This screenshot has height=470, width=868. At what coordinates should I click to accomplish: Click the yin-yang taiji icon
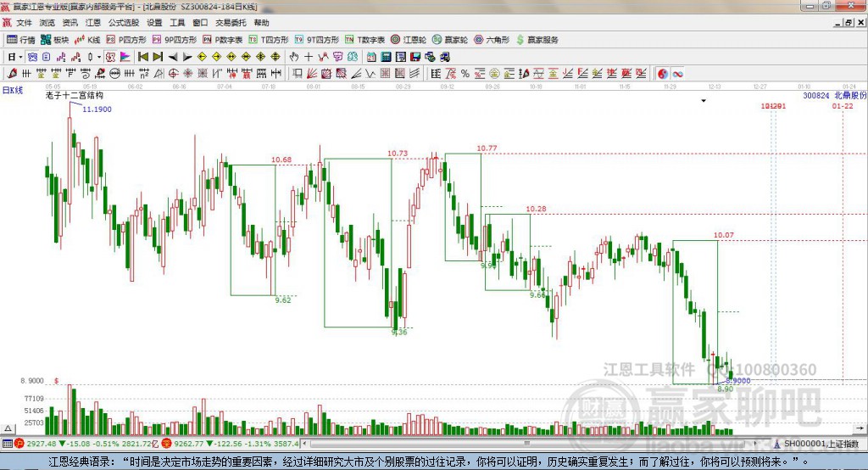663,74
